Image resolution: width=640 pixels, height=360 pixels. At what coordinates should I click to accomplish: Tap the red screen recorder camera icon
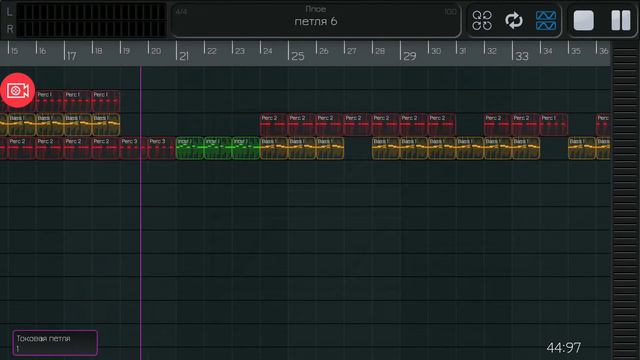(17, 90)
